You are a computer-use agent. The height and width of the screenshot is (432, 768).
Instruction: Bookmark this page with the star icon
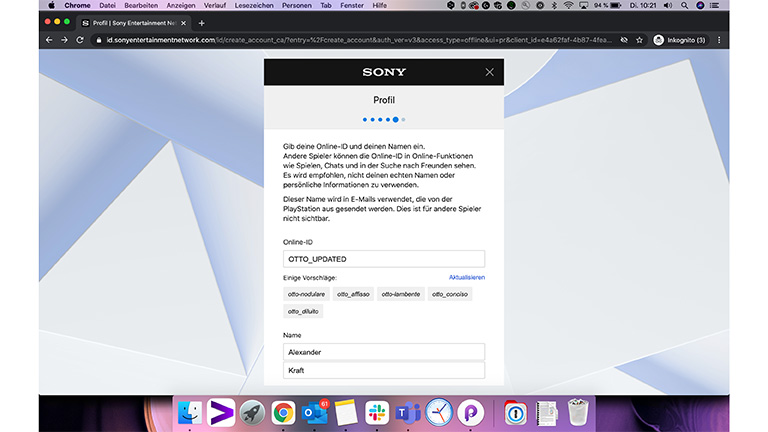click(639, 40)
